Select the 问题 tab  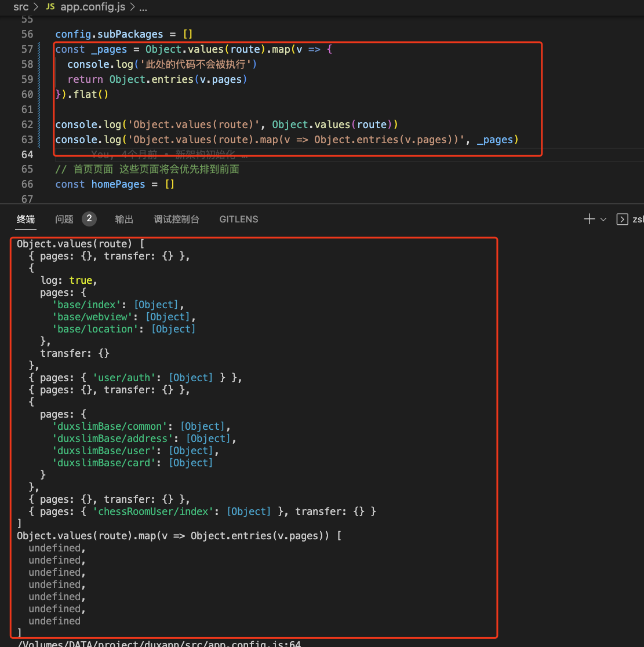[64, 219]
